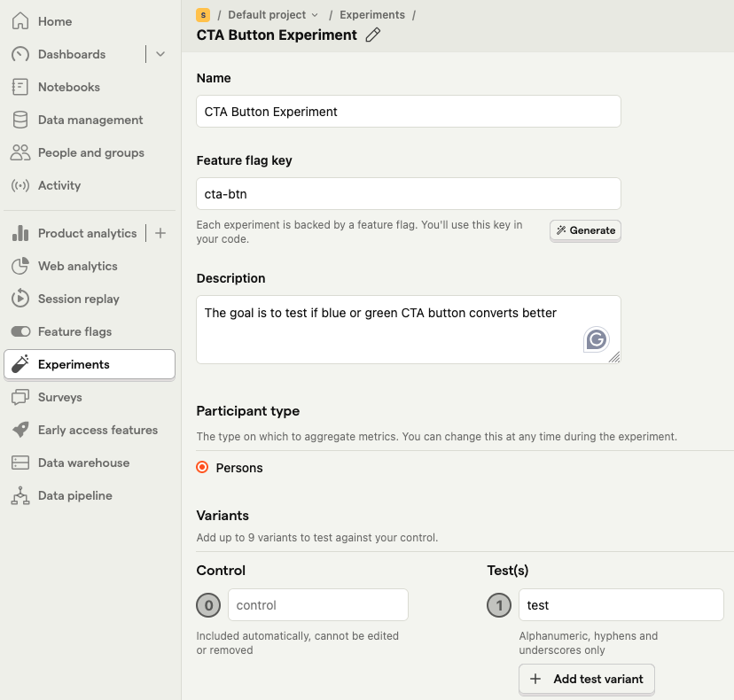The height and width of the screenshot is (700, 734).
Task: Select the Persons radio button
Action: pos(202,467)
